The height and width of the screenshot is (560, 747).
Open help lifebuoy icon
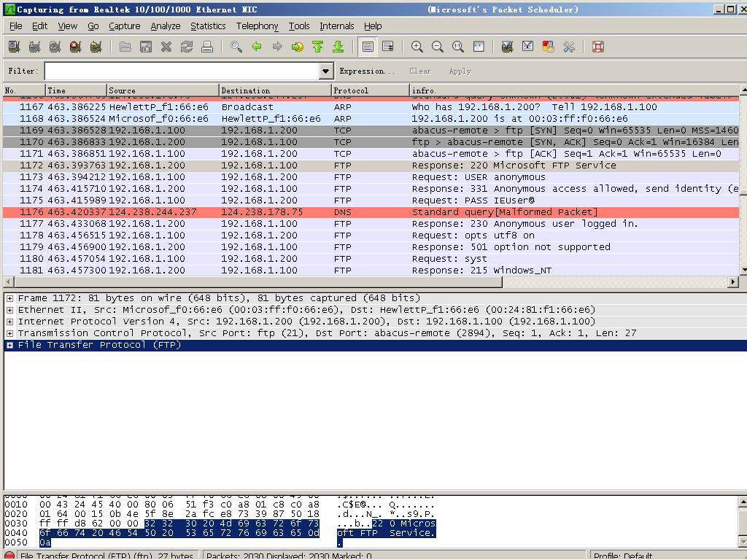point(598,46)
